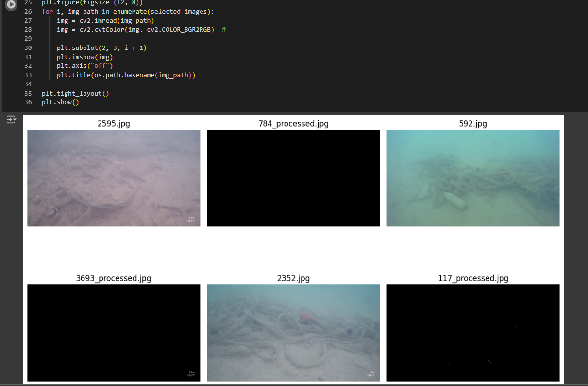Screen dimensions: 588x386
Task: Click the title text 3693_processed.jpg
Action: (114, 278)
